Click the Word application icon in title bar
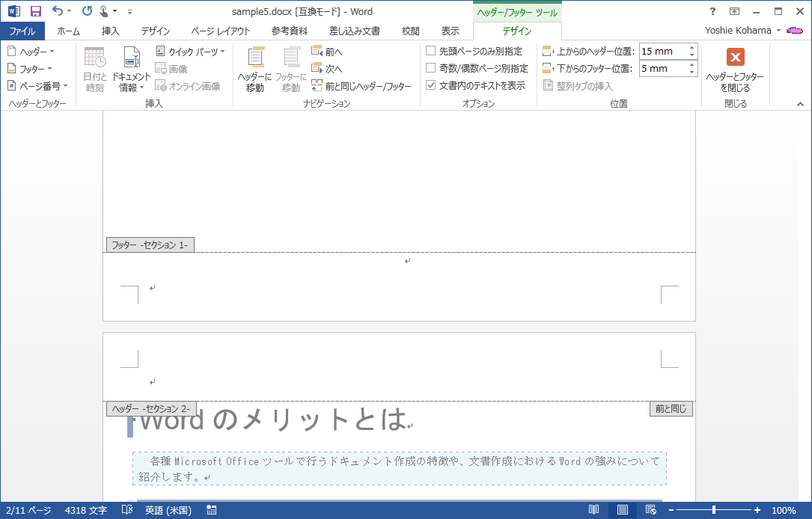Screen dimensions: 812x519 [x=14, y=11]
